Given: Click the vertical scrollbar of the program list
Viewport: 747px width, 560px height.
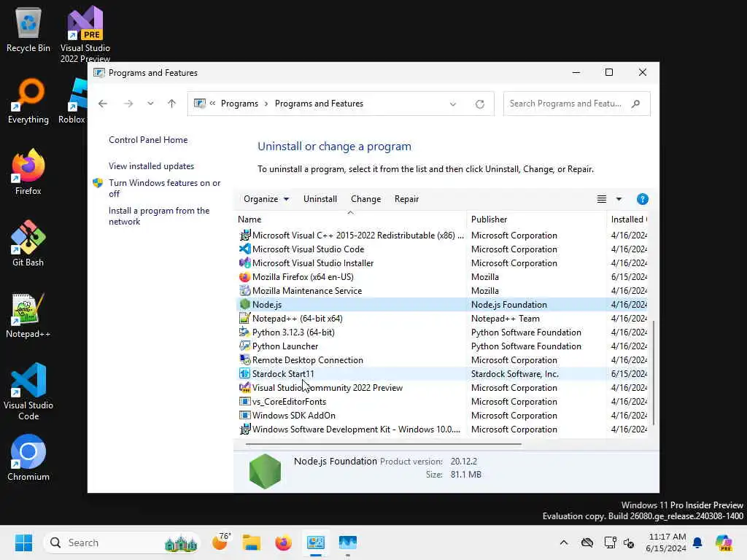Looking at the screenshot, I should point(654,373).
